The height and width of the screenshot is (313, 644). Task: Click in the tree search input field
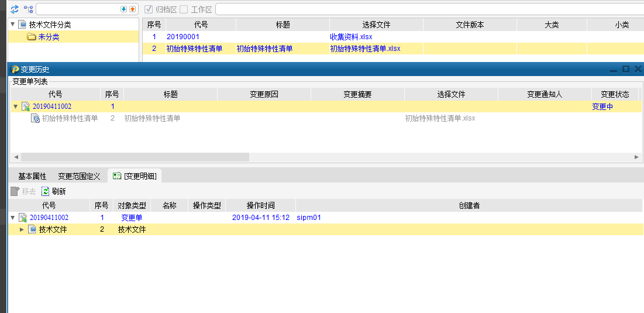click(78, 9)
